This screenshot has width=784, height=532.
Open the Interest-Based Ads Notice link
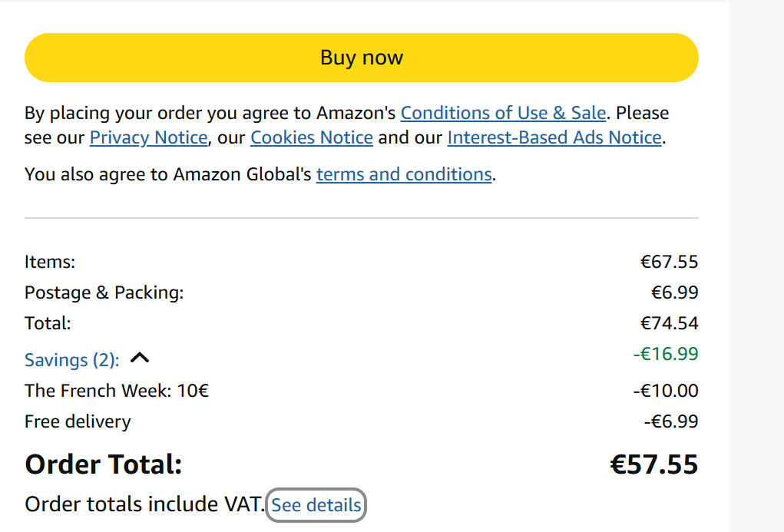click(554, 138)
